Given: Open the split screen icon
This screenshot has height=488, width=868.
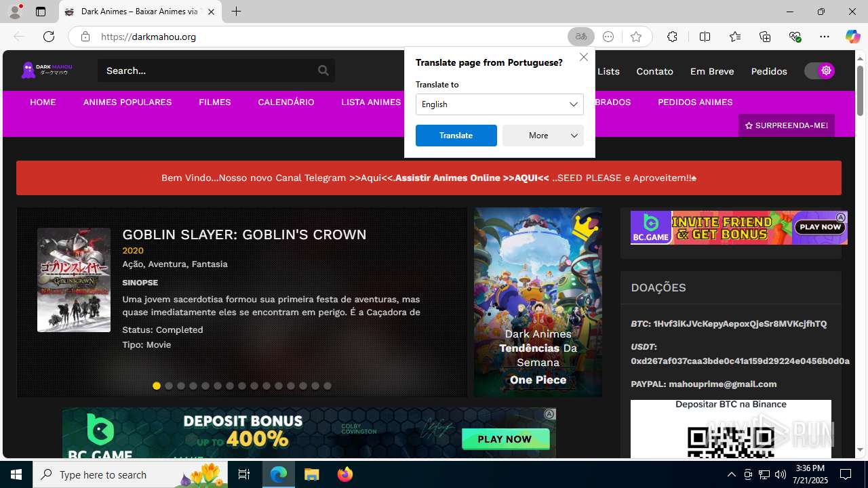Looking at the screenshot, I should [705, 37].
